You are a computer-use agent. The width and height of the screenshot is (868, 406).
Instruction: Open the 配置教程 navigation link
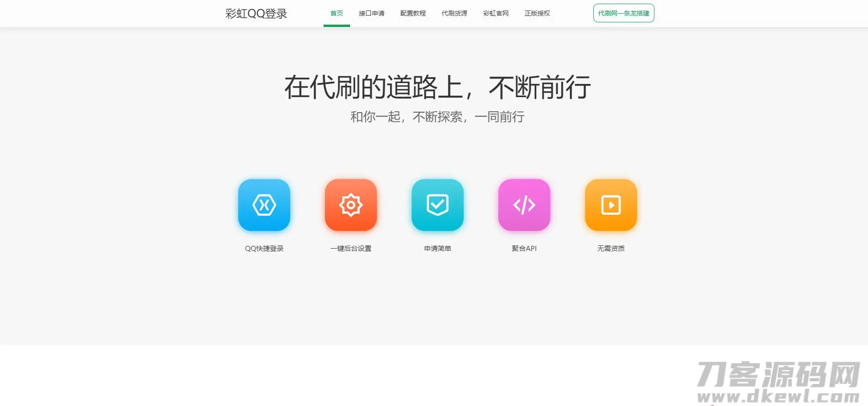click(x=413, y=13)
